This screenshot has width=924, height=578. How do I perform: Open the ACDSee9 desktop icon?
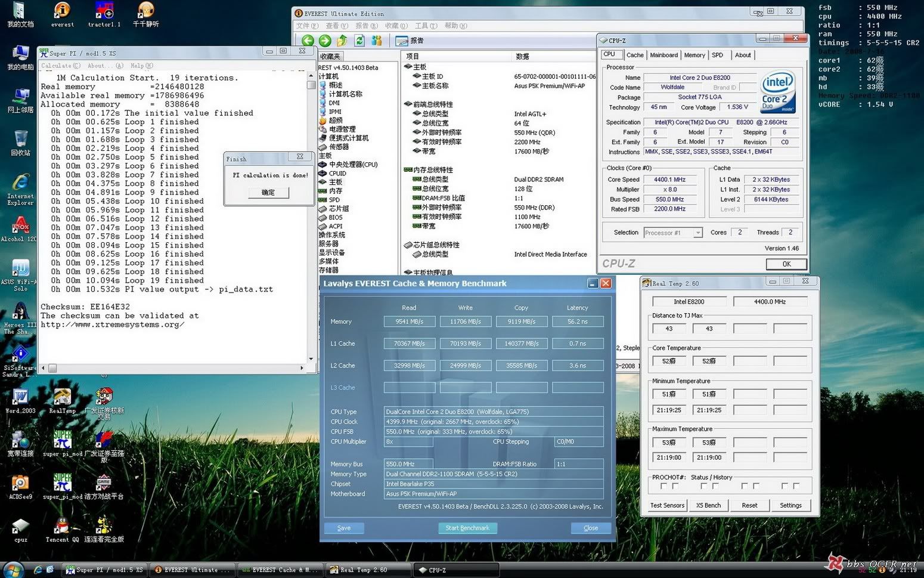click(x=20, y=487)
